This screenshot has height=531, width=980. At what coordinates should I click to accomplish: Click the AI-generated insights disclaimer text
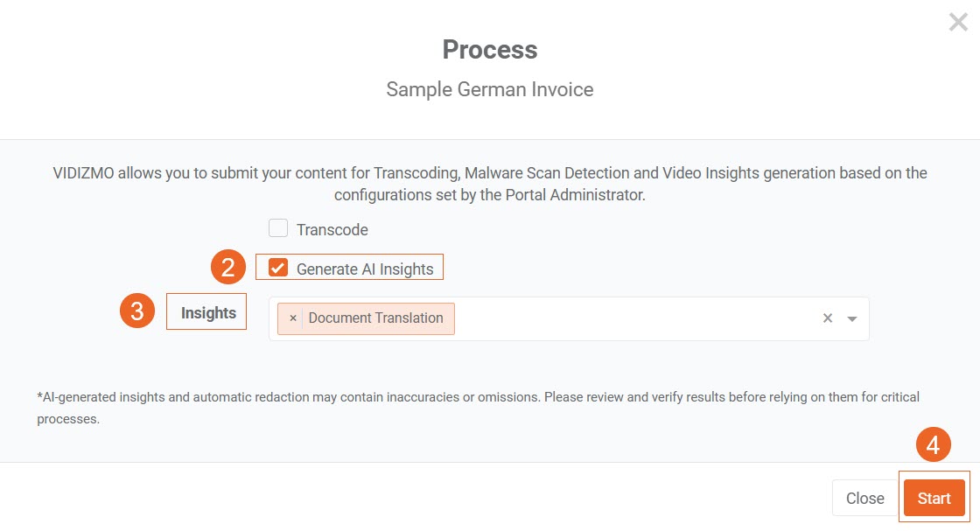478,407
